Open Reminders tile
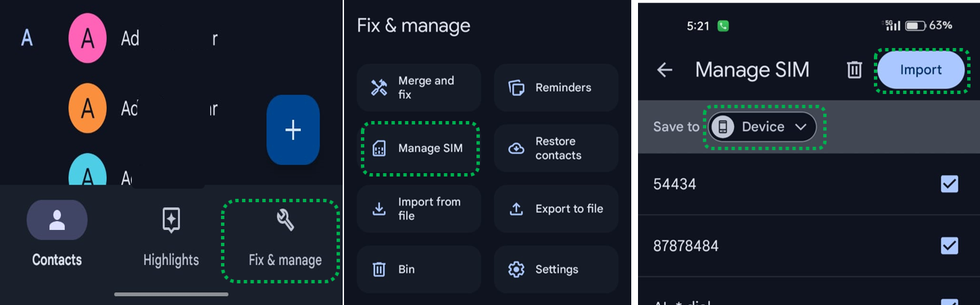 (x=556, y=88)
